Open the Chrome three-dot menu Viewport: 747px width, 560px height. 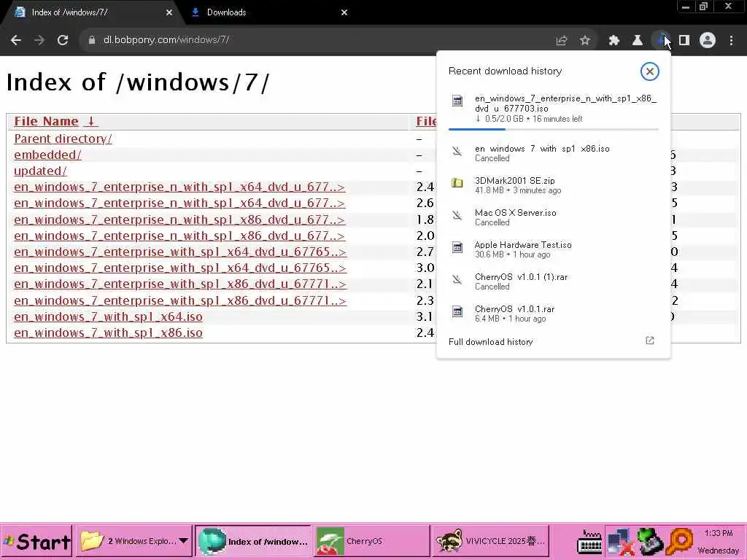(x=731, y=41)
